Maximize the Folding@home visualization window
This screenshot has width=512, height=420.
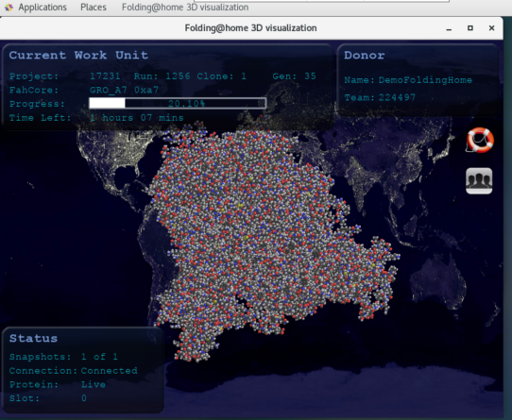point(470,28)
